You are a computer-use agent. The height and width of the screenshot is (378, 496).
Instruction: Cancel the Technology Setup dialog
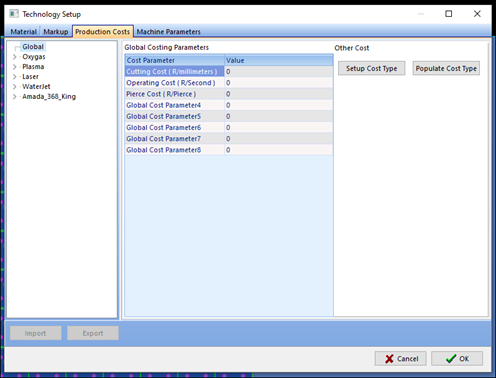pyautogui.click(x=400, y=359)
